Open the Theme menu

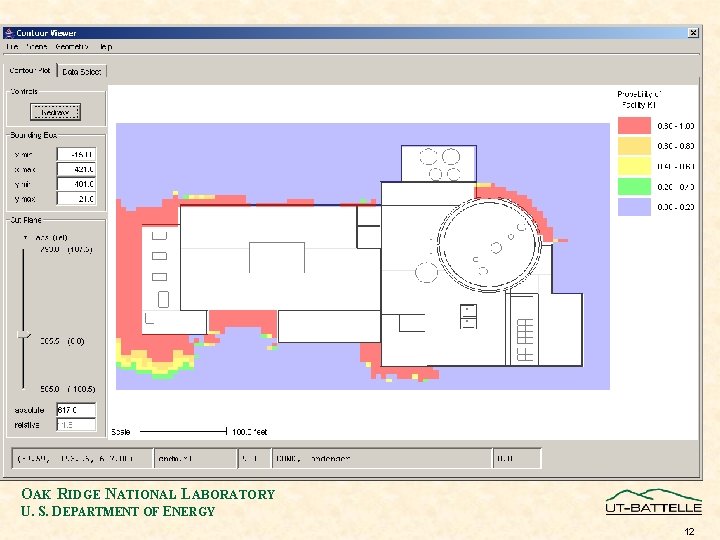click(x=37, y=46)
